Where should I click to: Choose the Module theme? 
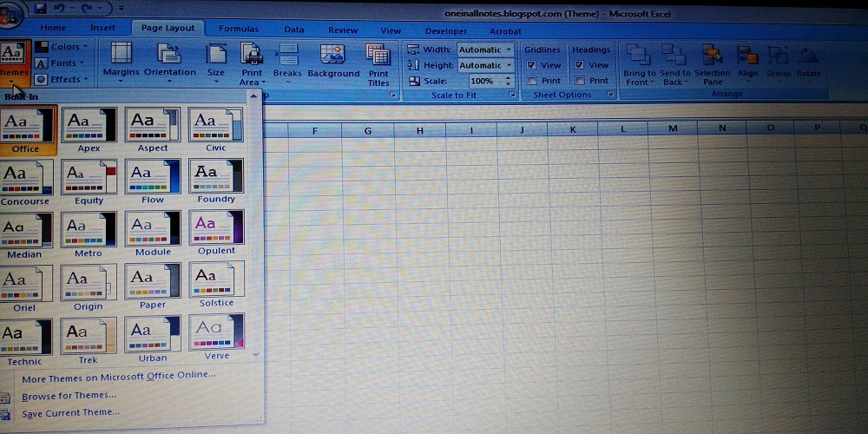pyautogui.click(x=153, y=233)
